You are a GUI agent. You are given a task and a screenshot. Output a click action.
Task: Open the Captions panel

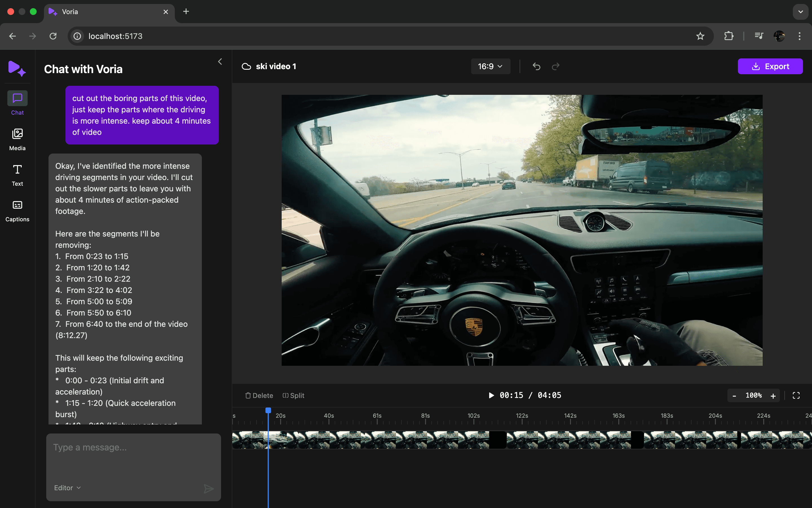point(17,210)
